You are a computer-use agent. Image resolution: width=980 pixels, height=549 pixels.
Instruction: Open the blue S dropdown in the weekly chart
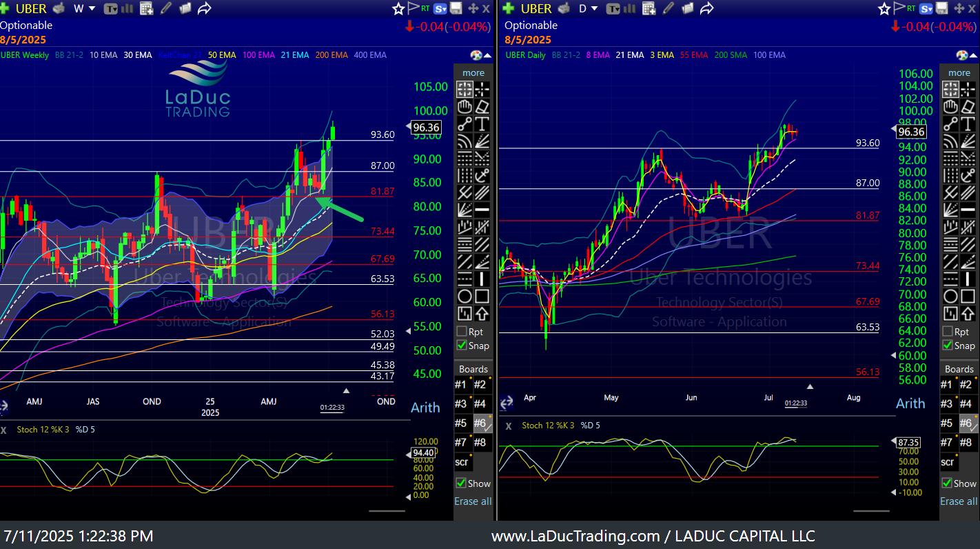(439, 8)
